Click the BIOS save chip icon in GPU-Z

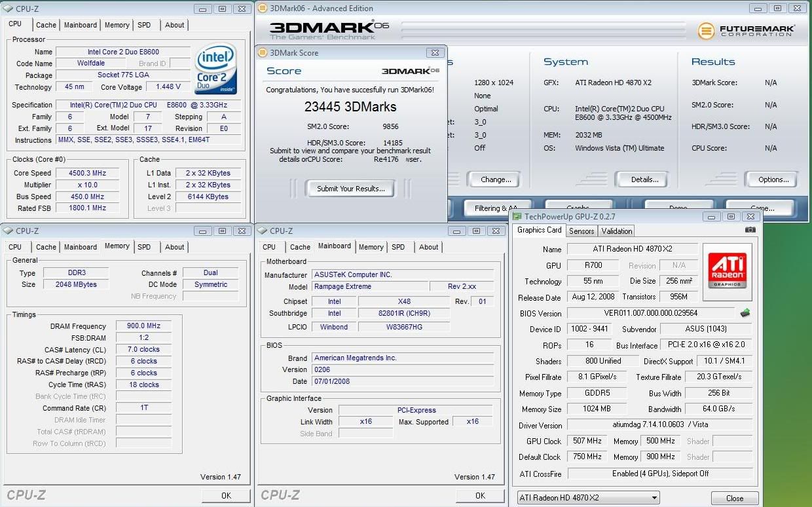[x=745, y=313]
